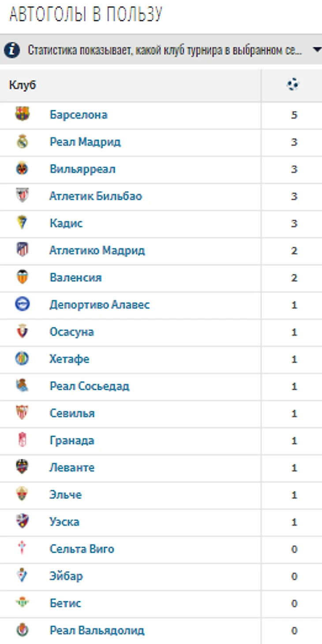Click the Real Madrid crest icon
The height and width of the screenshot is (644, 322).
click(x=22, y=142)
